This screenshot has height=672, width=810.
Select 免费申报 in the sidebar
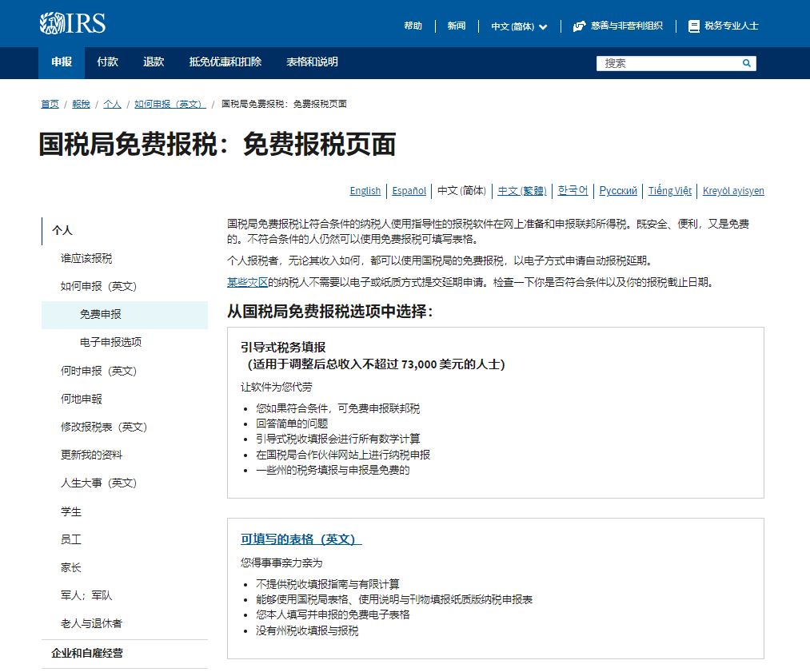tap(125, 315)
